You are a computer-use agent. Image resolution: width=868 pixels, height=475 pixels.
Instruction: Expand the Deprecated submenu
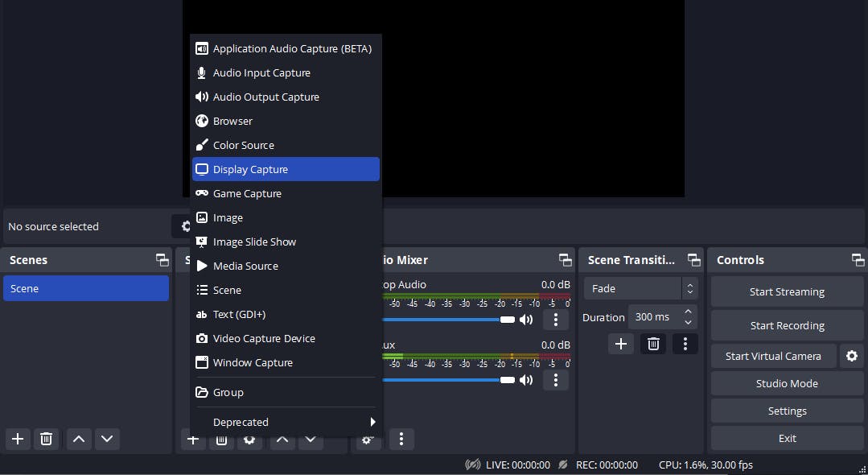pos(286,423)
